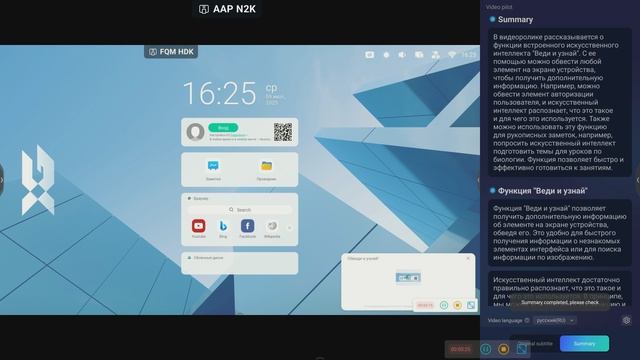Show more browser shortcuts arrow
This screenshot has width=640, height=360.
(290, 227)
